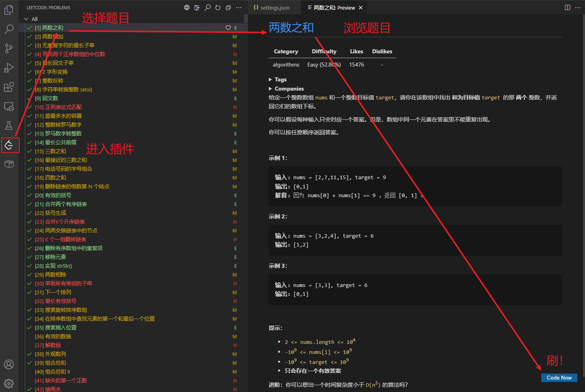This screenshot has width=585, height=392.
Task: Open the LeetCode plugin in activity bar
Action: coord(9,145)
